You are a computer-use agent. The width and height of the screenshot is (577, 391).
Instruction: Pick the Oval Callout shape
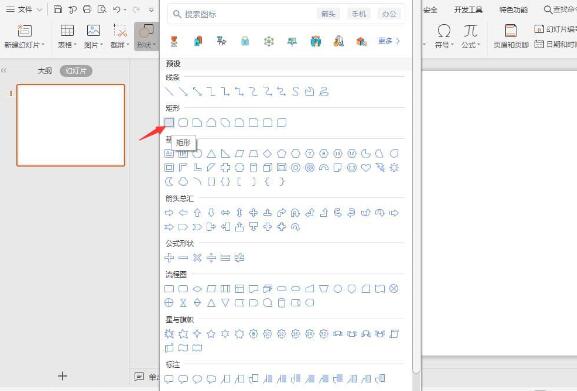tap(197, 378)
